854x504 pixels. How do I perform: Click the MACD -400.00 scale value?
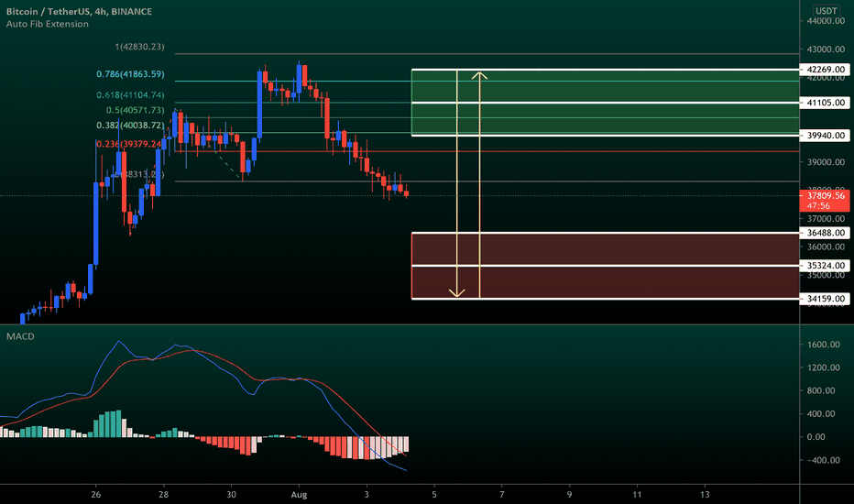pos(823,460)
